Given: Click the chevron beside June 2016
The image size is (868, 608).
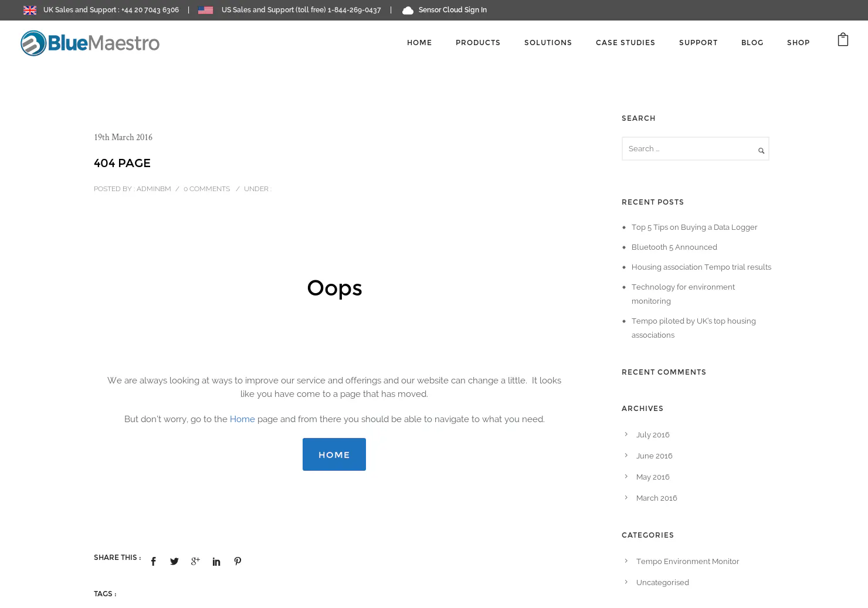Looking at the screenshot, I should 626,456.
